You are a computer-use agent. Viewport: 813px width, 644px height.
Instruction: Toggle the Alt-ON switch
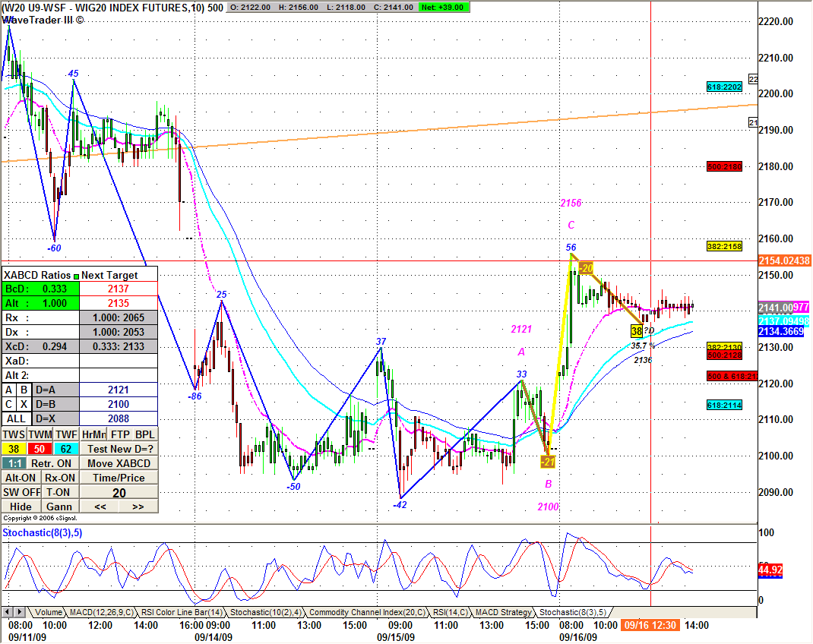21,478
